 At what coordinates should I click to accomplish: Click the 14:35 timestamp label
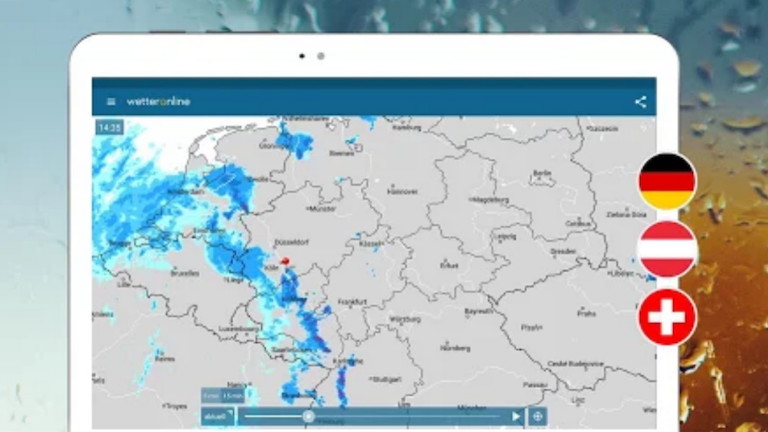[109, 128]
